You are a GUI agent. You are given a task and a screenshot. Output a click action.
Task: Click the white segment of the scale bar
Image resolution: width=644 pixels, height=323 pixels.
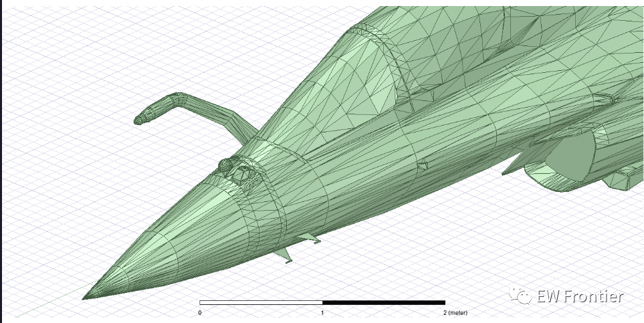point(261,303)
